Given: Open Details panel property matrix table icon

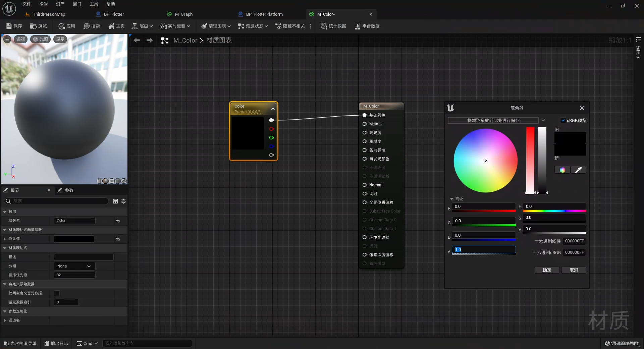Looking at the screenshot, I should 115,201.
